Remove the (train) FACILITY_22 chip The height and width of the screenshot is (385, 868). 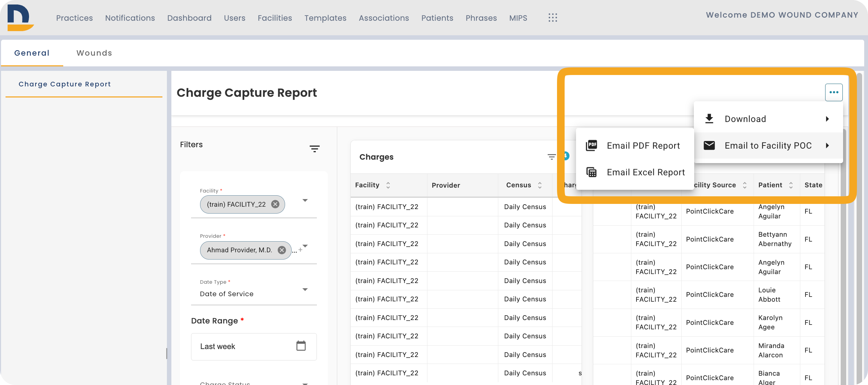click(x=275, y=204)
